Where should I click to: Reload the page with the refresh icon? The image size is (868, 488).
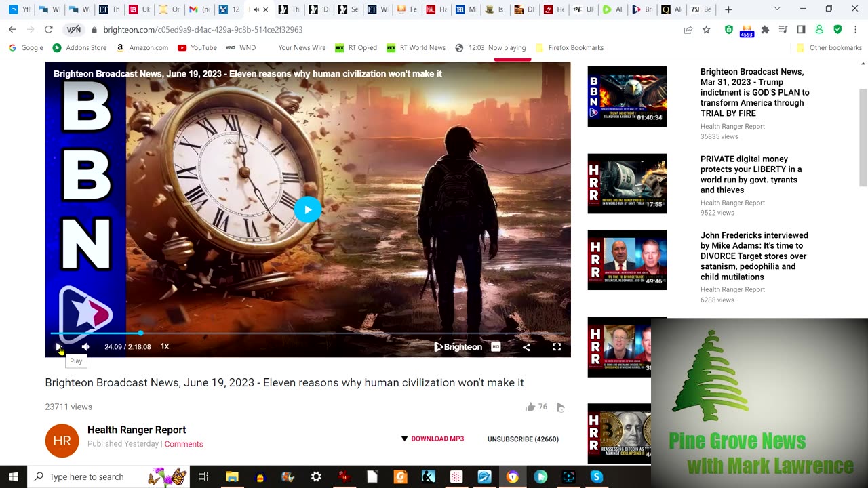click(x=48, y=29)
